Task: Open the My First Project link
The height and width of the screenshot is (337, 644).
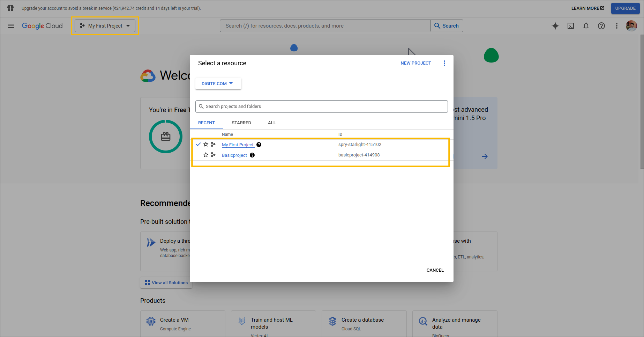Action: [x=238, y=145]
